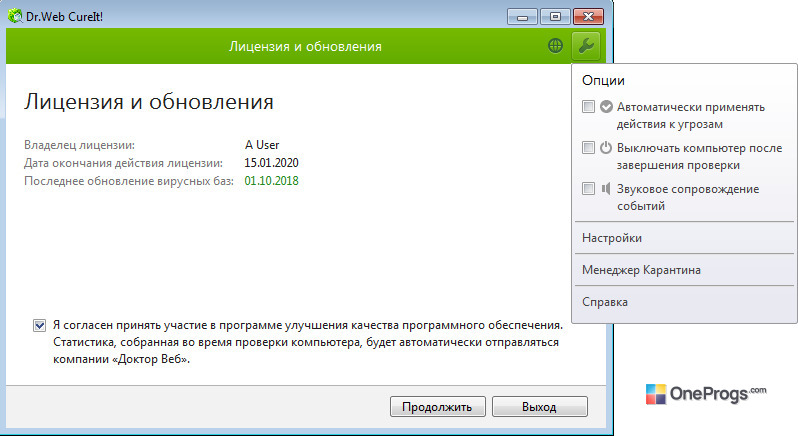This screenshot has height=436, width=798.
Task: Uncheck the software quality program agreement checkbox
Action: pos(39,325)
